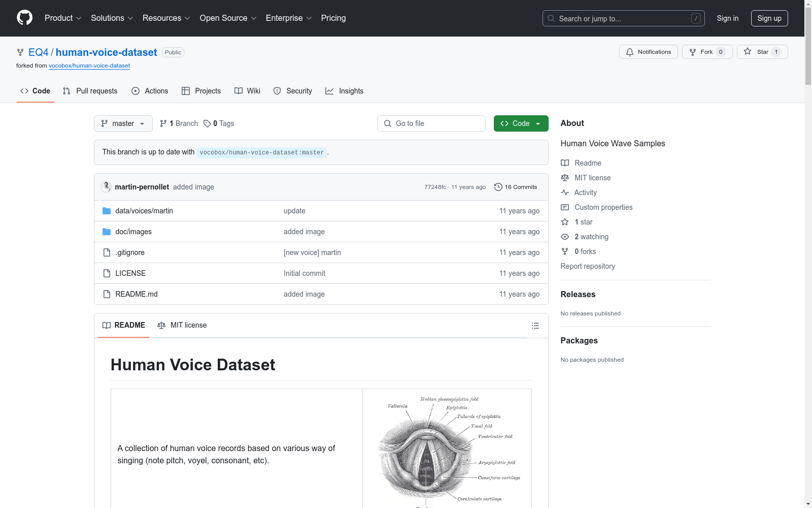Open the GitHub homepage logo

pyautogui.click(x=24, y=18)
